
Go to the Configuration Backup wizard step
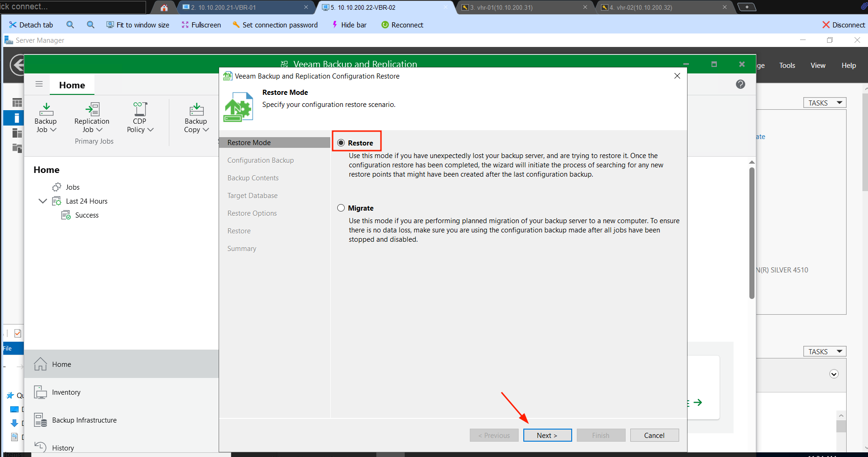pos(260,160)
